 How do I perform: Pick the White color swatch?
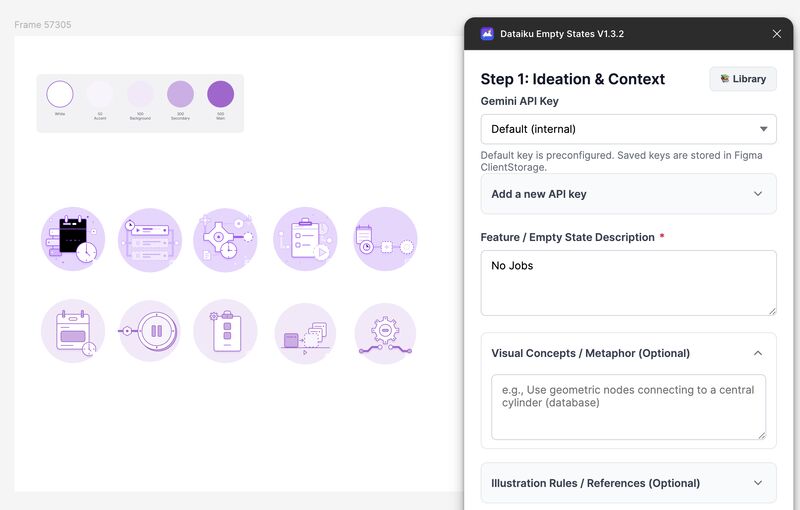coord(60,95)
